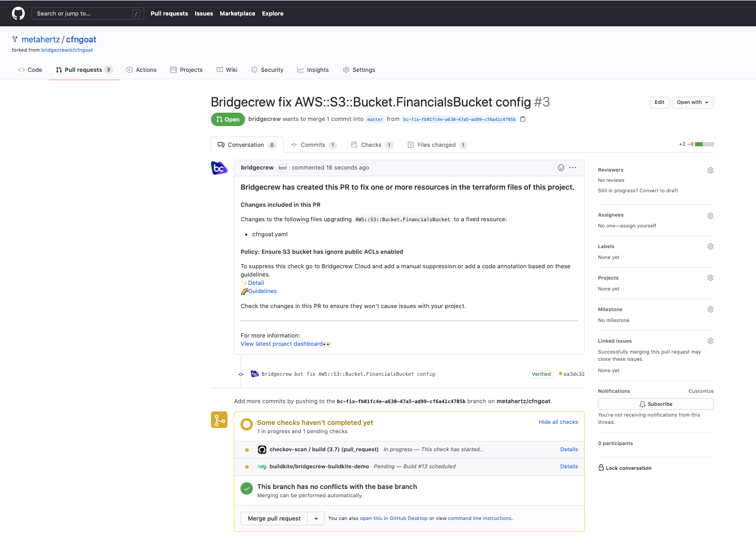756x536 pixels.
Task: Visit the bridgecrewio/cfngoat upstream fork link
Action: [x=67, y=50]
